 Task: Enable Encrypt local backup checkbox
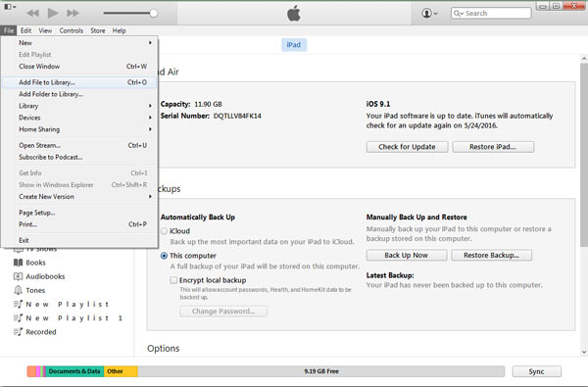[173, 280]
